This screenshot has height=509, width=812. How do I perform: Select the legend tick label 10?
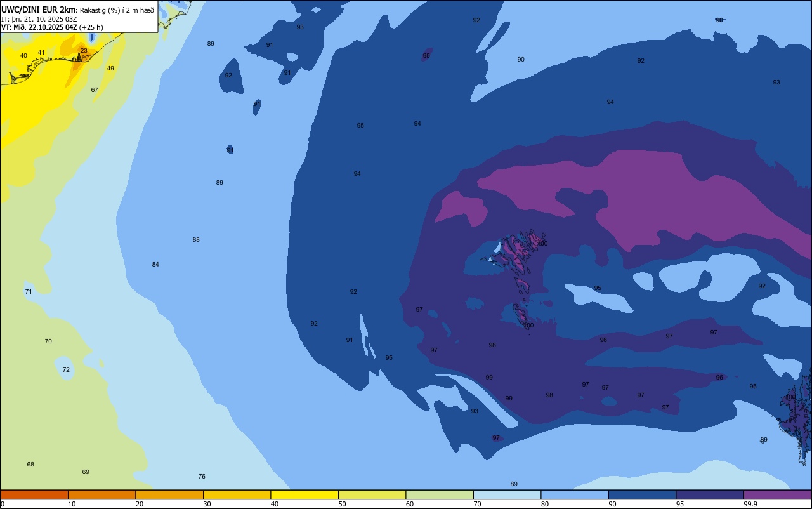click(x=72, y=504)
